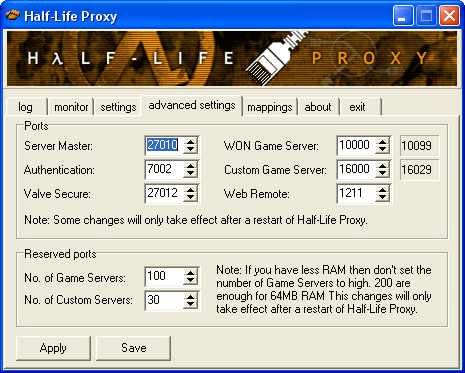Click the Half-Life Proxy banner image

[232, 59]
